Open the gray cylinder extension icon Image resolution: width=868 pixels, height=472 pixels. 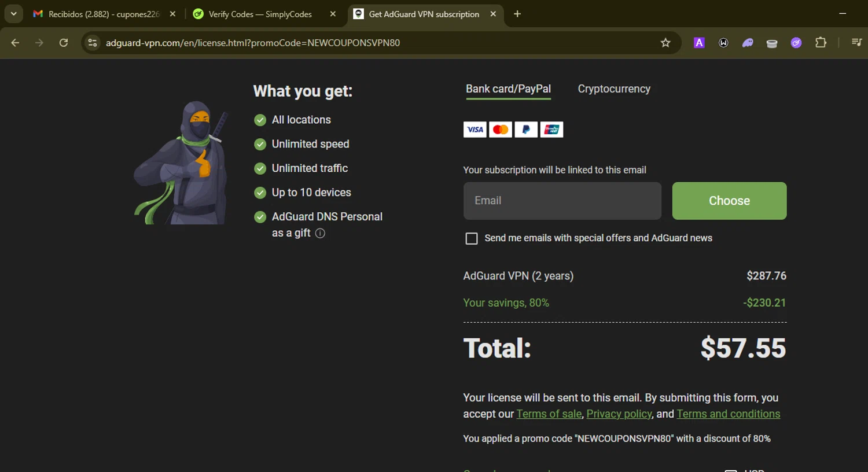pos(772,43)
